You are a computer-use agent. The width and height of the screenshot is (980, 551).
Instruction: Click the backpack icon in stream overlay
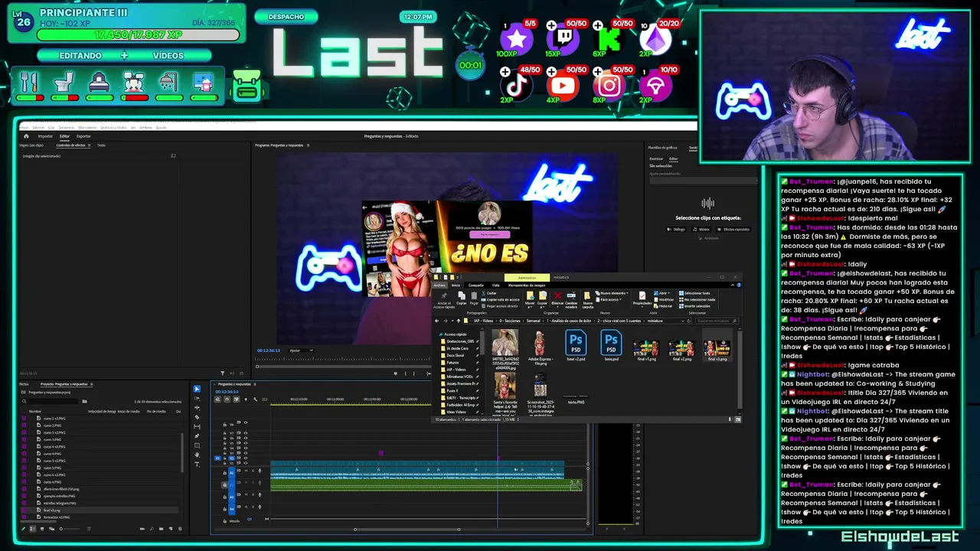coord(247,86)
